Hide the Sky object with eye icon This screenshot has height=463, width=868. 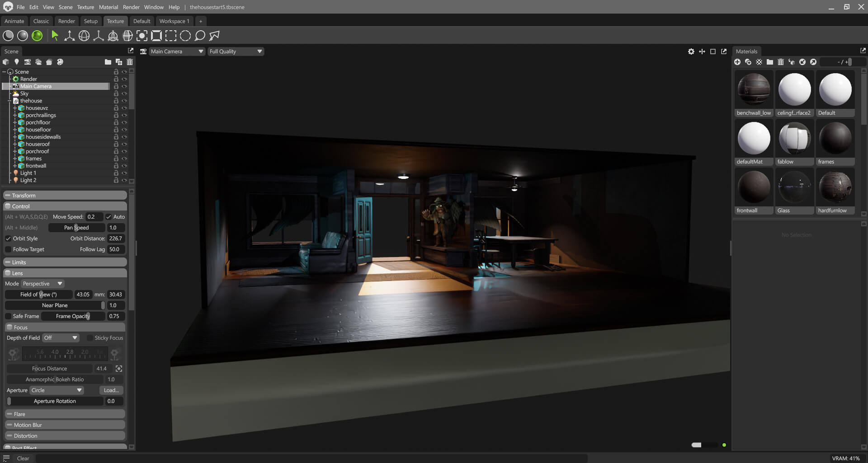(x=124, y=94)
